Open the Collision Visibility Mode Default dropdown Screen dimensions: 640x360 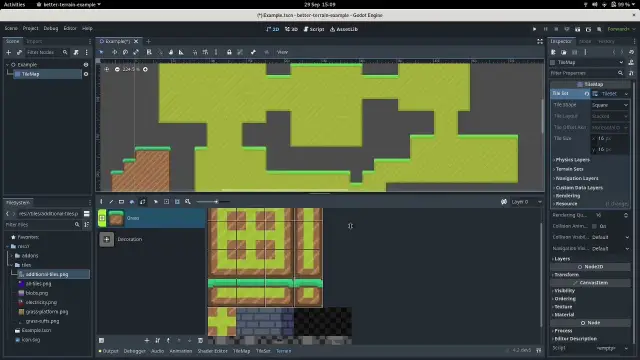(610, 237)
